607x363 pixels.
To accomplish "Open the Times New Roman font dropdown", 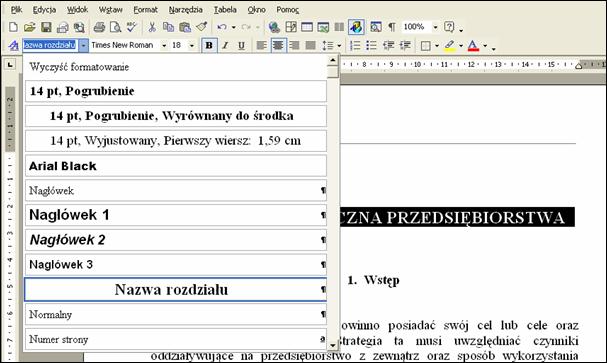I will 164,46.
